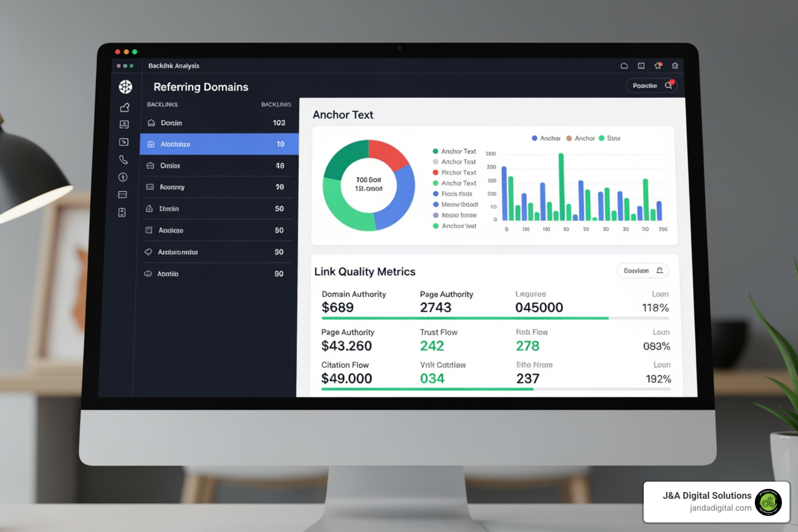Click the puzzle-shaped icon in the top-right corner
The width and height of the screenshot is (798, 532).
point(675,66)
